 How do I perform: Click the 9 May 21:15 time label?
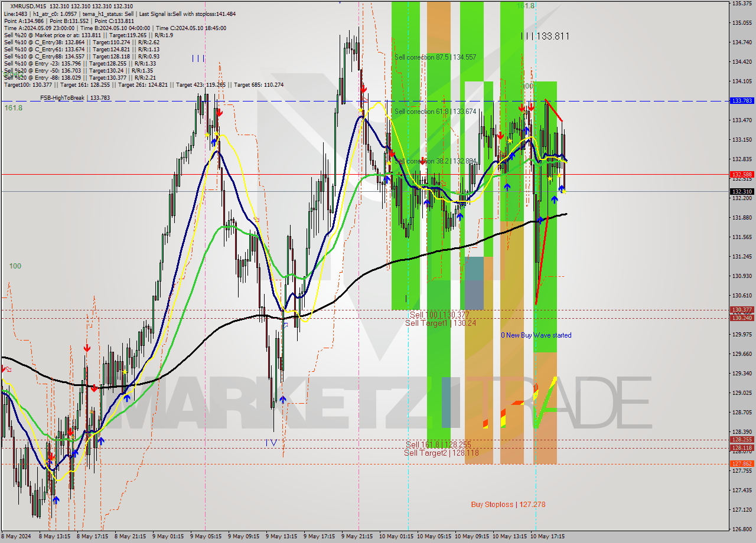357,537
